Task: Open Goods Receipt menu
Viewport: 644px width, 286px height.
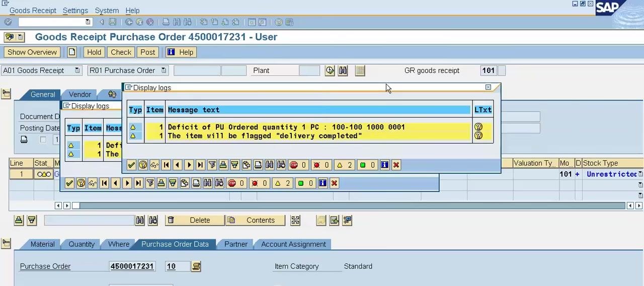Action: pos(33,10)
